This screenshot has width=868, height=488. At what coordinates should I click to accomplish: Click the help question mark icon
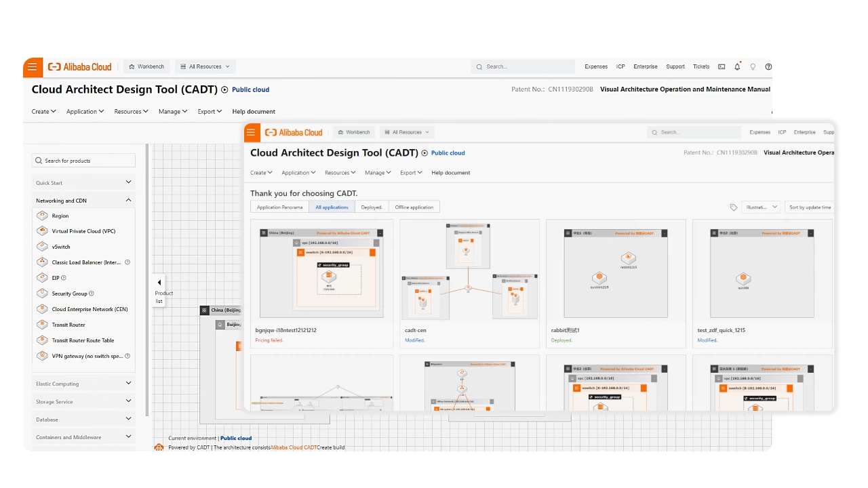768,66
